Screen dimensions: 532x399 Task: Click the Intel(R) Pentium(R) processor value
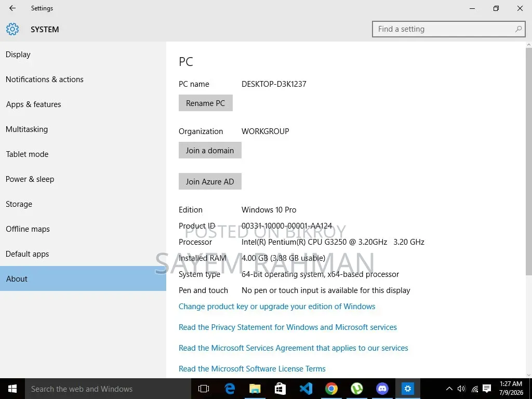tap(333, 242)
